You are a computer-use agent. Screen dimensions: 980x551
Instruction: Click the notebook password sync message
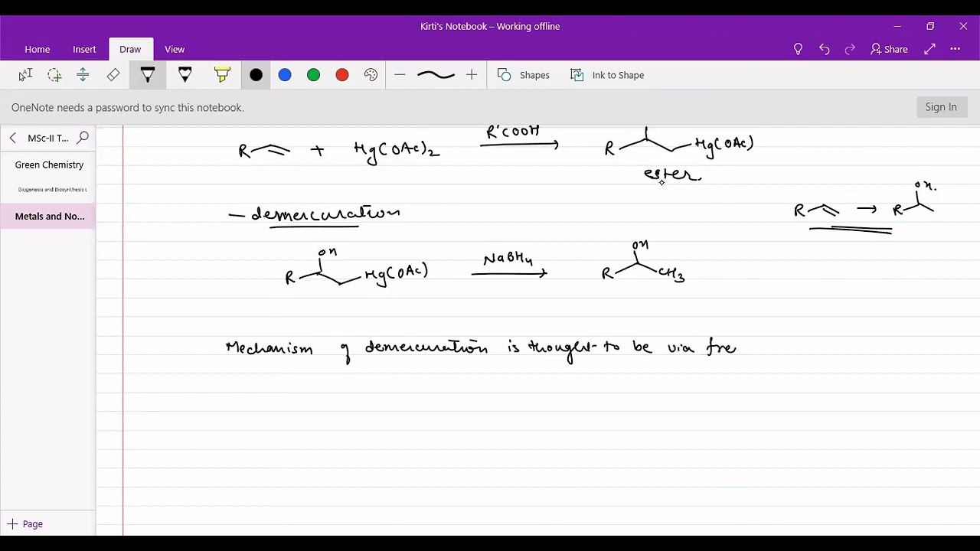(x=128, y=108)
